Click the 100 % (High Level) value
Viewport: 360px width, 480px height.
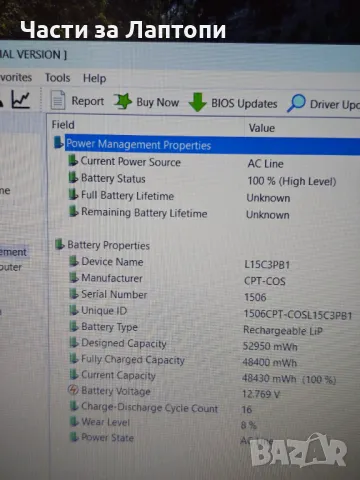point(292,181)
